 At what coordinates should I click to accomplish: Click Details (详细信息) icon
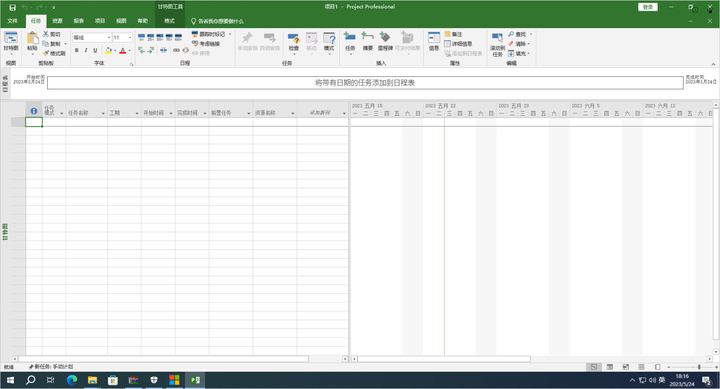pyautogui.click(x=448, y=44)
